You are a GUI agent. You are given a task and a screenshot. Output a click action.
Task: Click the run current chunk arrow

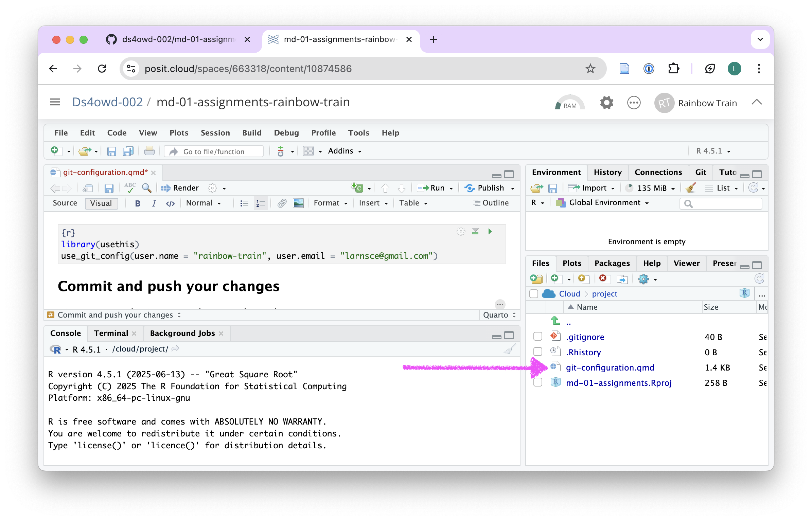[490, 232]
